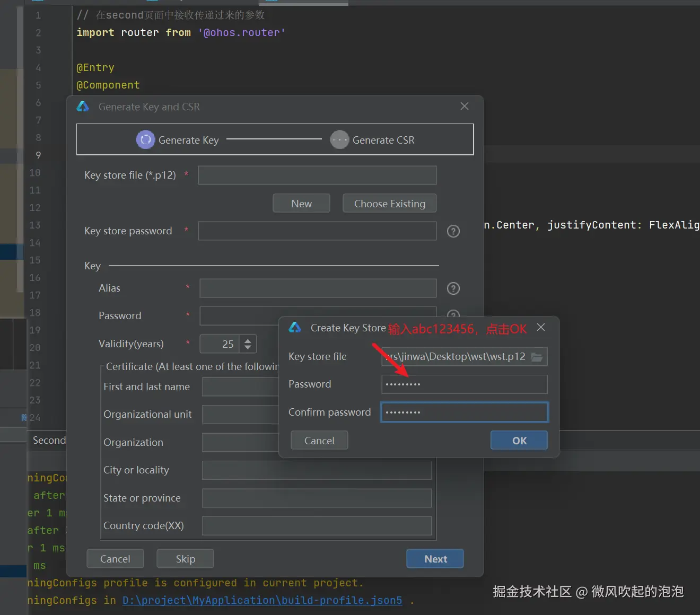This screenshot has height=615, width=700.
Task: Close the Create Key Store dialog
Action: 540,327
